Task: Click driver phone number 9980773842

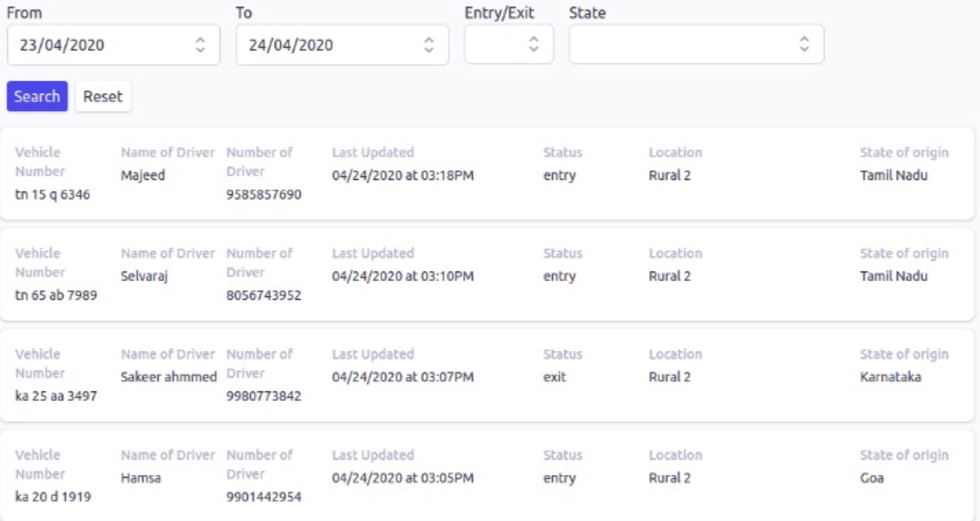Action: coord(264,396)
